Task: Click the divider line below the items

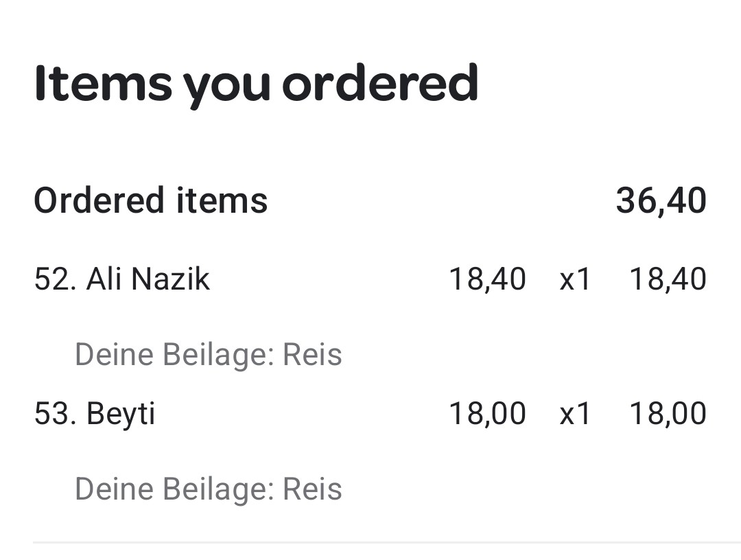Action: click(x=384, y=543)
